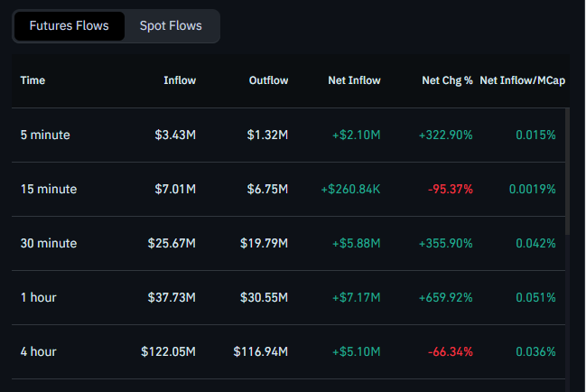The image size is (586, 392).
Task: Click the $116.94M outflow value
Action: (260, 351)
